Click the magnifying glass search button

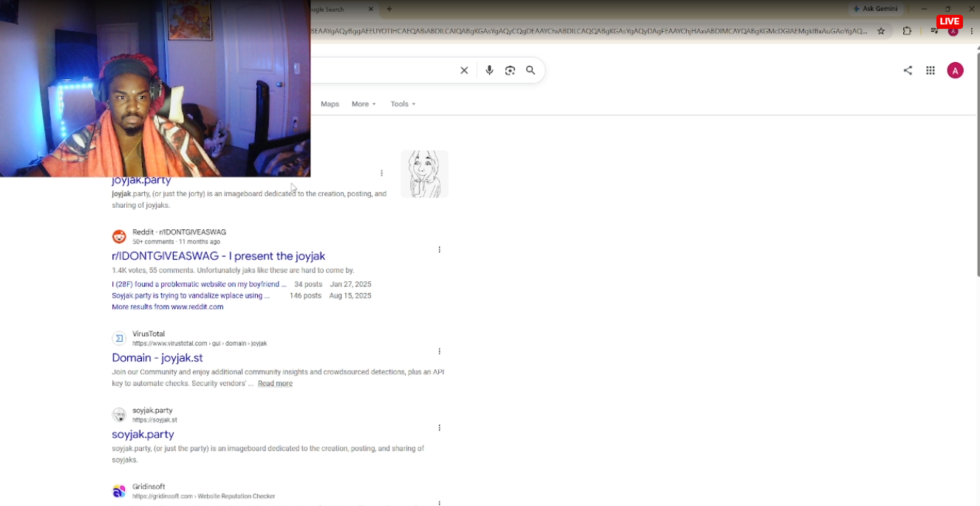point(531,70)
